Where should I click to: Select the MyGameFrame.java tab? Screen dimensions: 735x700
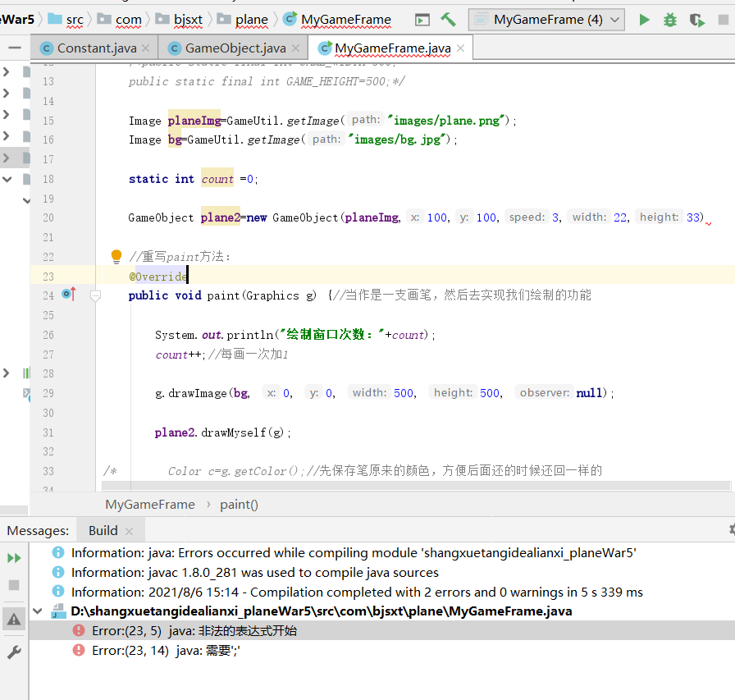pyautogui.click(x=392, y=48)
